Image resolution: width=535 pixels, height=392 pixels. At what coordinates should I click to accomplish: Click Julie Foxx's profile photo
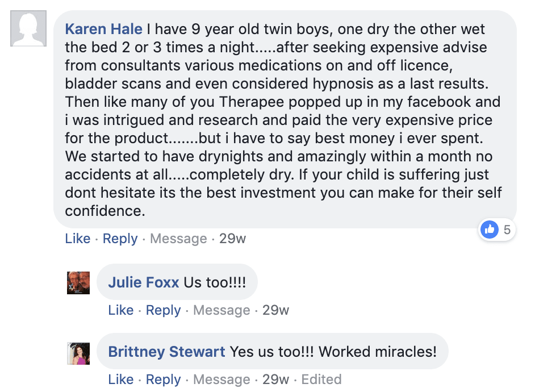(78, 282)
